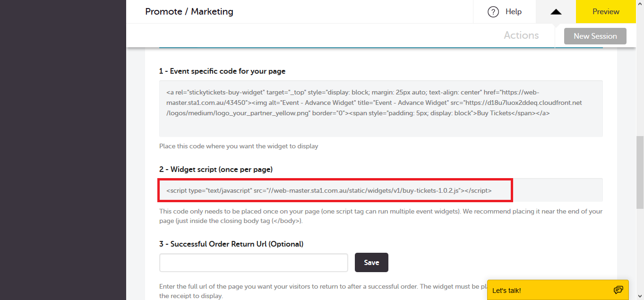Open the Actions menu

click(x=521, y=35)
